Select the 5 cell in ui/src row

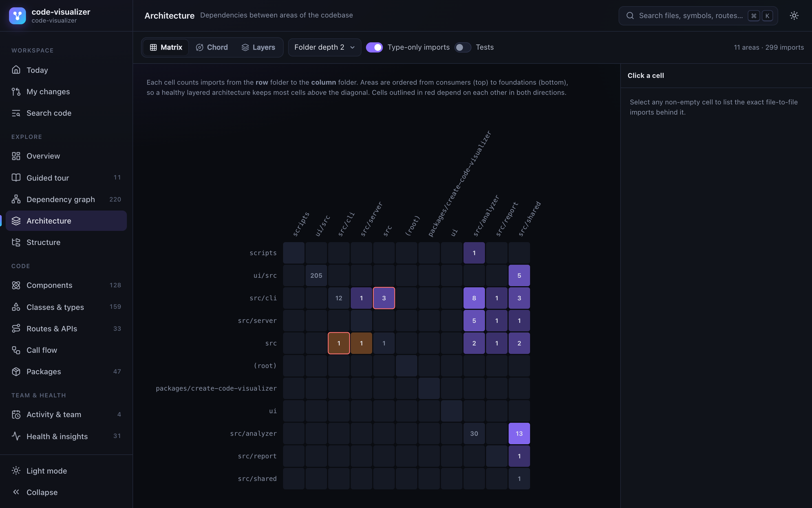pyautogui.click(x=519, y=275)
